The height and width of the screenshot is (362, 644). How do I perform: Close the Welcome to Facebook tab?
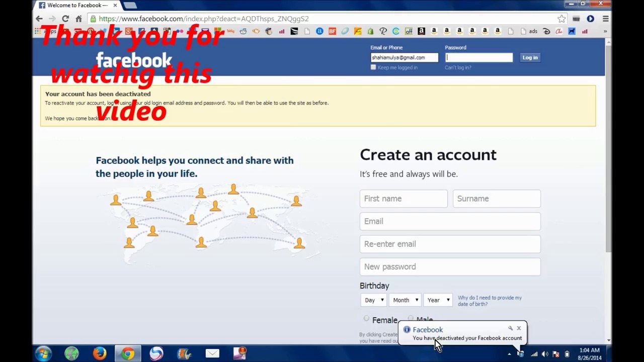[115, 5]
